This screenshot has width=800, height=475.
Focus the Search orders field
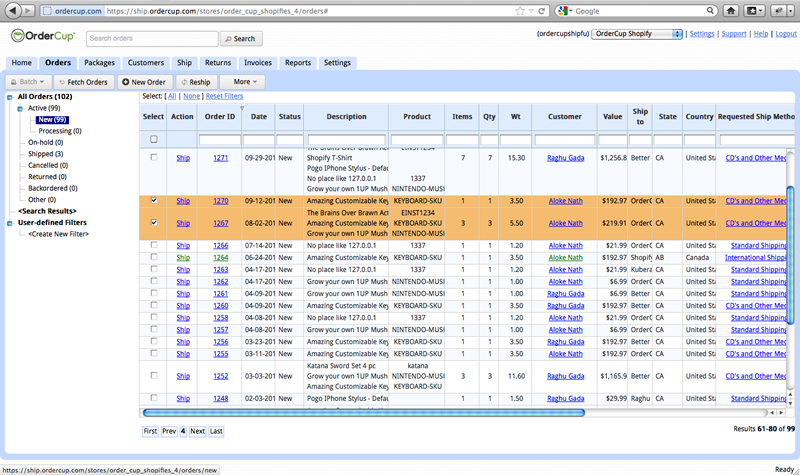click(152, 38)
